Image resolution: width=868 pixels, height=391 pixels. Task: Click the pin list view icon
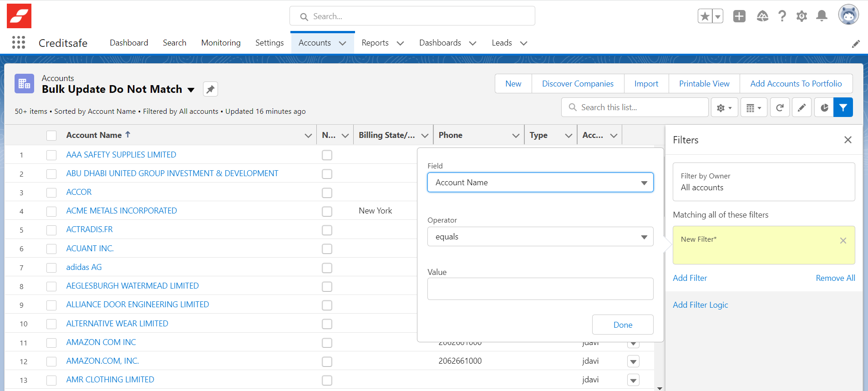click(x=210, y=89)
